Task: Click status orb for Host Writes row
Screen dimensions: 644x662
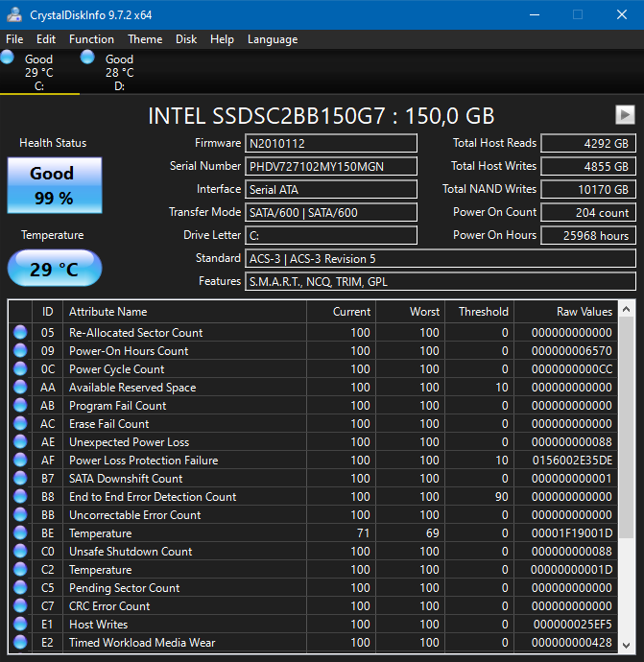Action: click(x=20, y=624)
